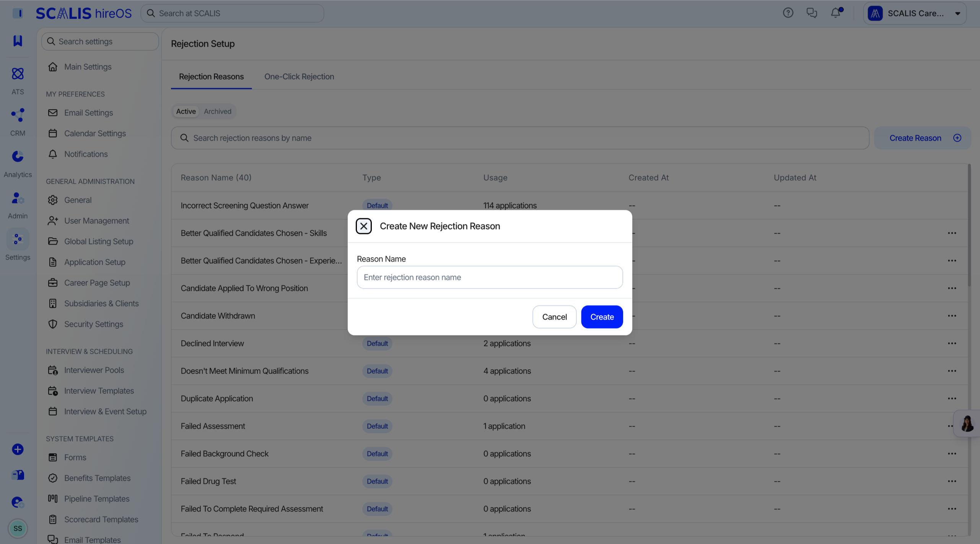Click the Search rejection reasons by name field
Image resolution: width=980 pixels, height=544 pixels.
[520, 138]
